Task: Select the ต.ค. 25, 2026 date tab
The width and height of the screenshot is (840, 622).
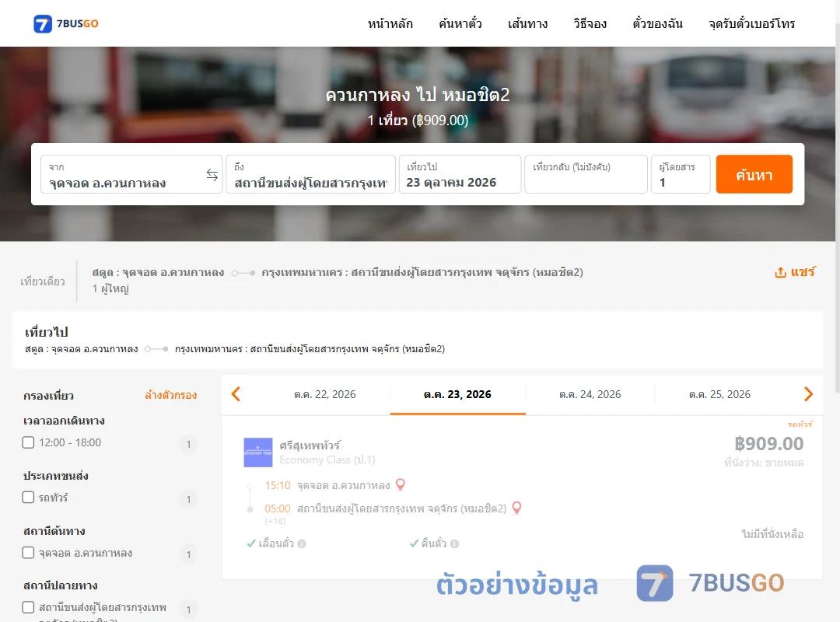Action: point(719,395)
